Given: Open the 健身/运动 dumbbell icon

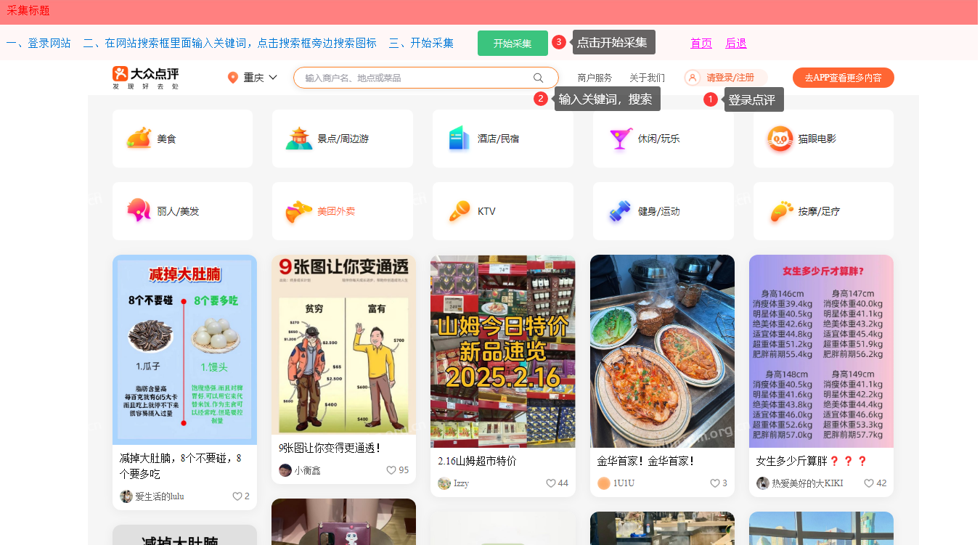Looking at the screenshot, I should [620, 211].
